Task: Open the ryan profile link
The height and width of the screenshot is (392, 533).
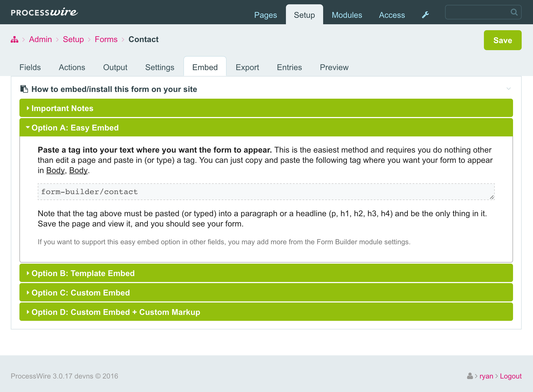Action: 486,376
